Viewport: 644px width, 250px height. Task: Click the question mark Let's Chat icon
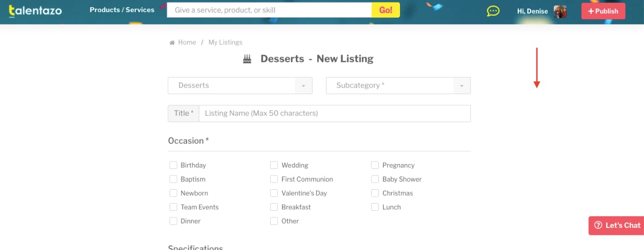598,225
